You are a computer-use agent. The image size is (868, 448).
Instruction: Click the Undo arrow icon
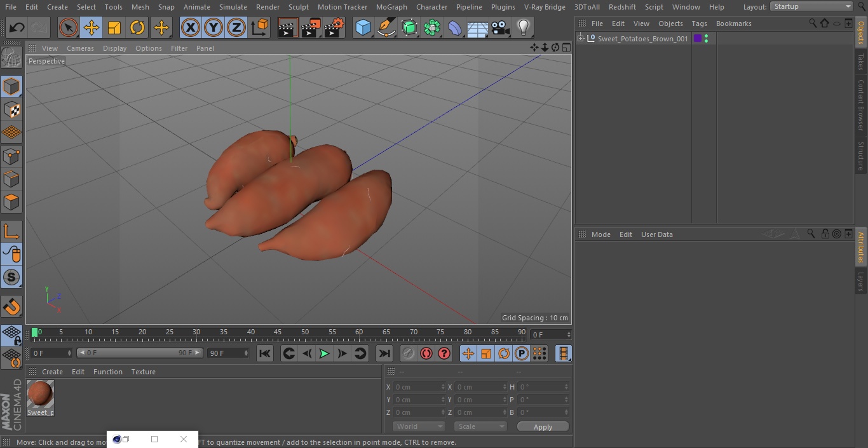pos(17,27)
